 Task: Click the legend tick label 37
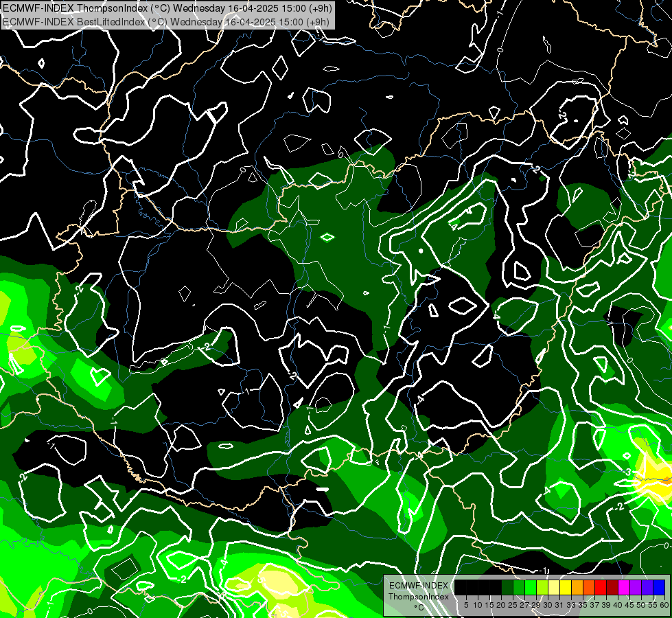point(595,605)
